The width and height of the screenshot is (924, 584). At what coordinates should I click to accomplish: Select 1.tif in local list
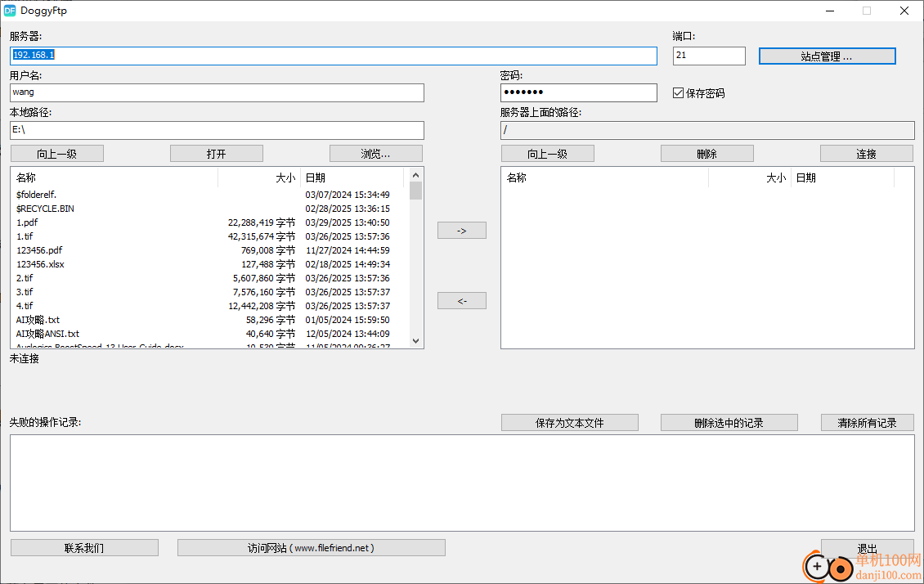click(25, 236)
